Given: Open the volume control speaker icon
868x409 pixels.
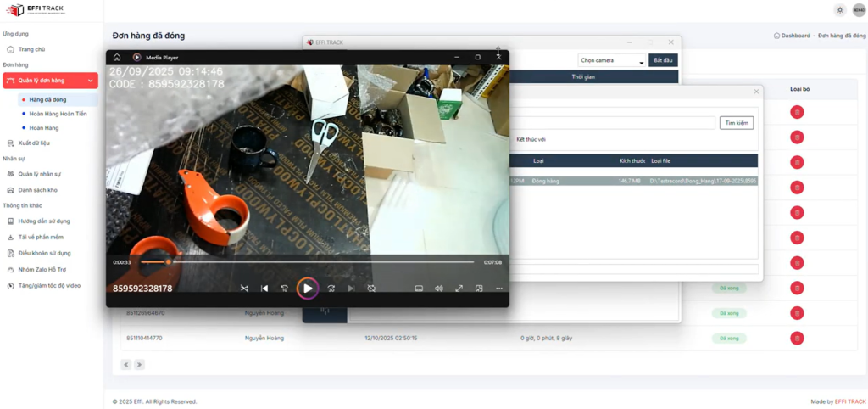Looking at the screenshot, I should pos(439,289).
